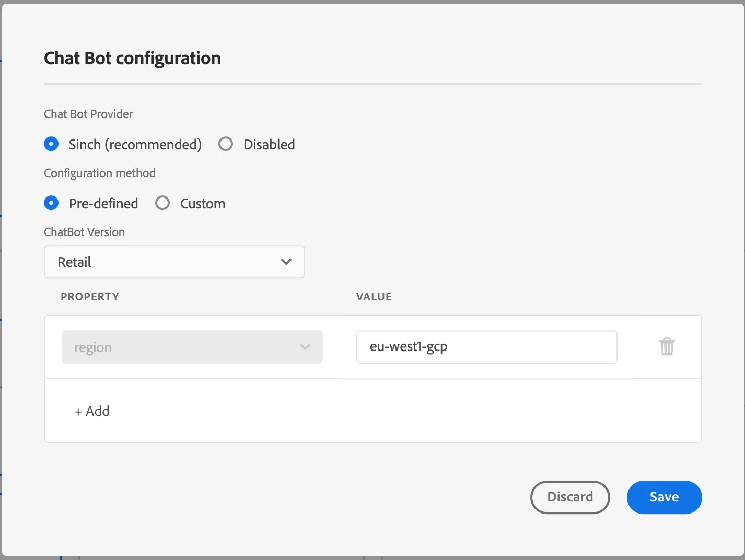Viewport: 745px width, 560px height.
Task: Choose the Disabled provider radio button
Action: [226, 144]
